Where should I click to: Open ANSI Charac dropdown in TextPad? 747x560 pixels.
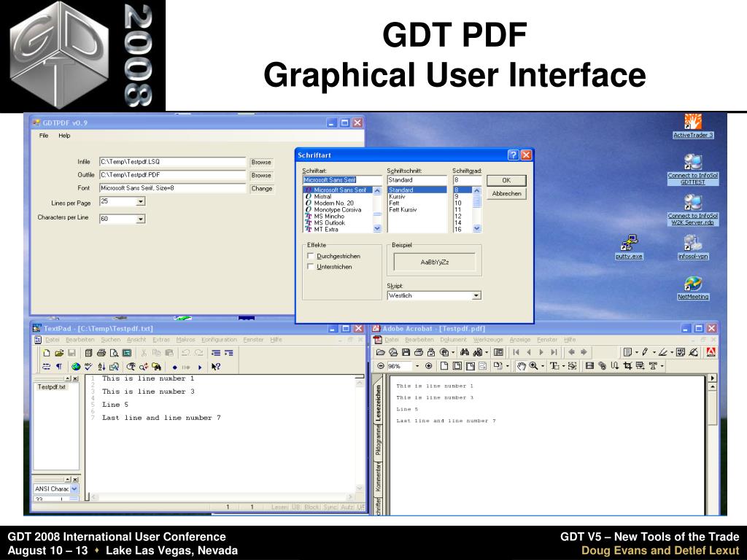(74, 489)
